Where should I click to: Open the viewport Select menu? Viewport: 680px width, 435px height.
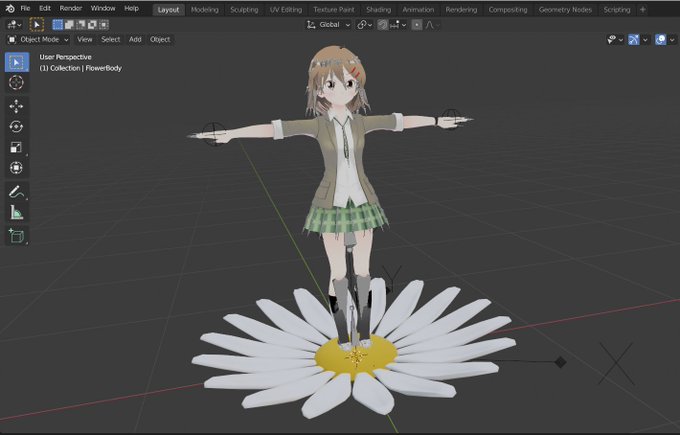tap(111, 39)
